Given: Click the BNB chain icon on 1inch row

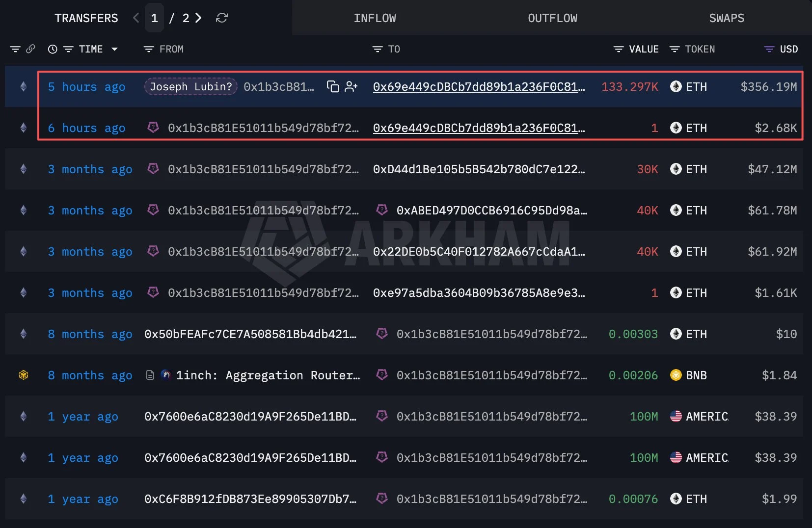Looking at the screenshot, I should (23, 375).
